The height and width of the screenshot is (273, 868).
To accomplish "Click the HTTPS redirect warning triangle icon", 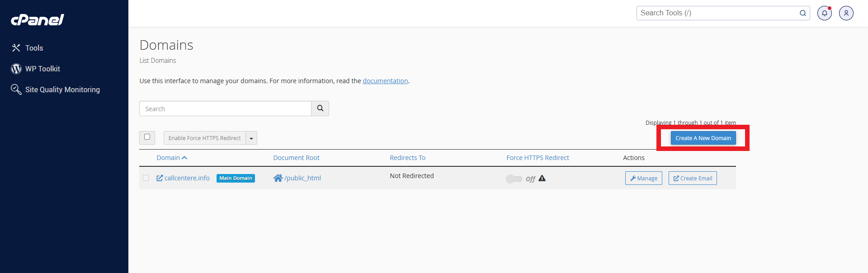I will pyautogui.click(x=542, y=179).
